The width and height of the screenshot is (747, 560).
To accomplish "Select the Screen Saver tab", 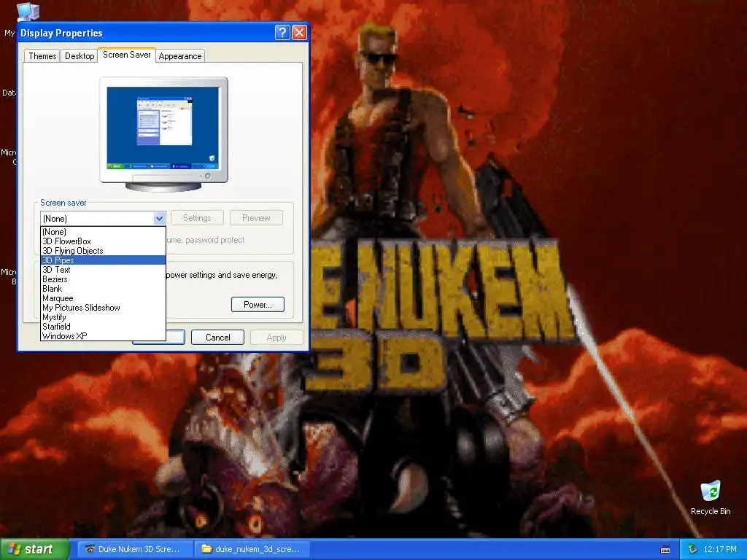I will click(126, 55).
